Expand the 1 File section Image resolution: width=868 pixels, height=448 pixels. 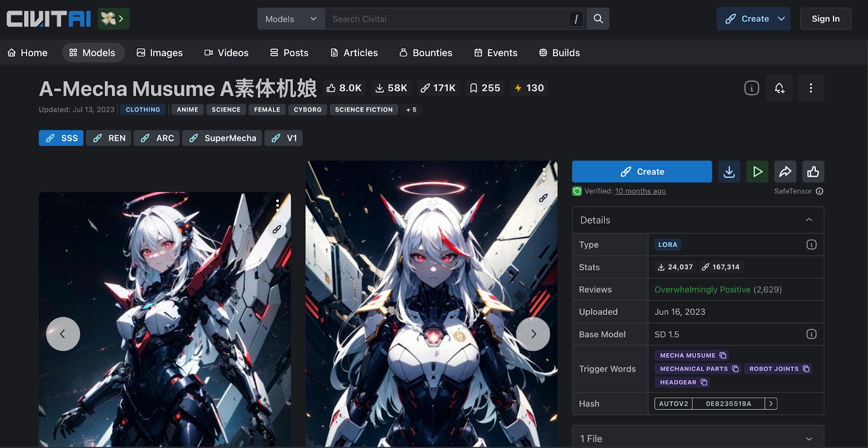[x=698, y=438]
